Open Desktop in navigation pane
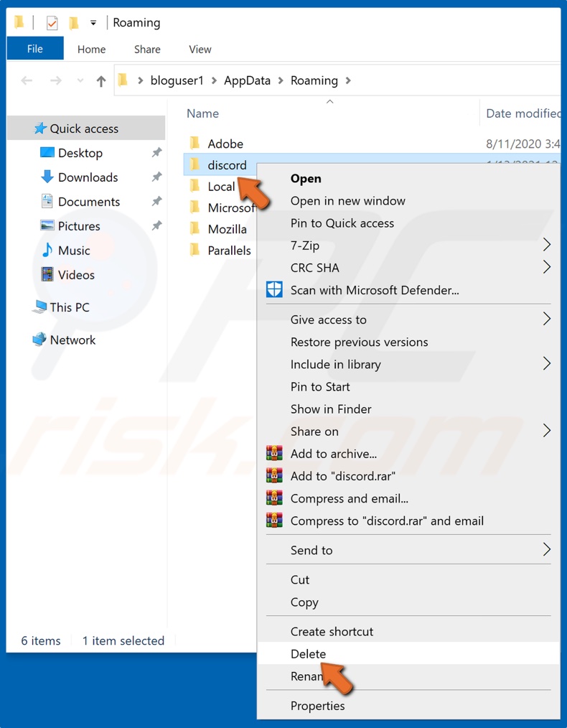The width and height of the screenshot is (567, 728). 80,153
